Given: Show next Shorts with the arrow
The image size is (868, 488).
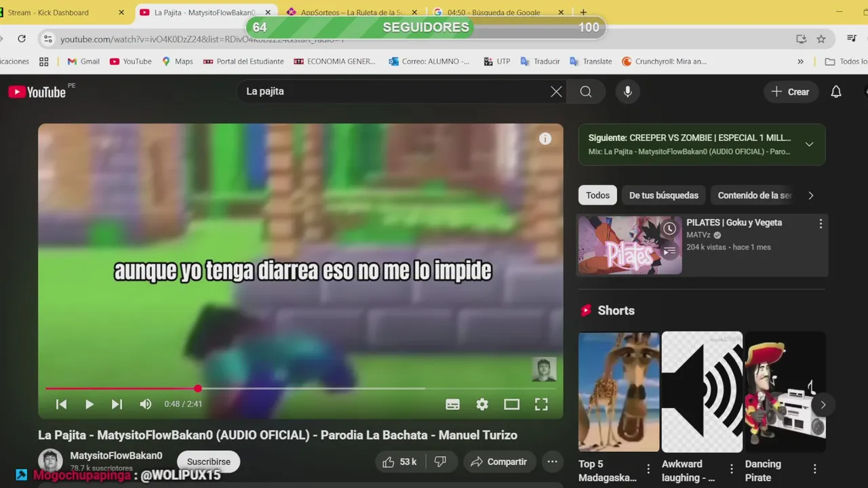Looking at the screenshot, I should tap(823, 405).
